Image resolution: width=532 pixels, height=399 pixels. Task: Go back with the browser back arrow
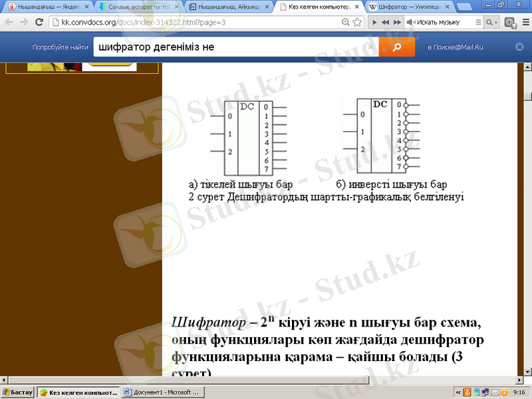[9, 23]
